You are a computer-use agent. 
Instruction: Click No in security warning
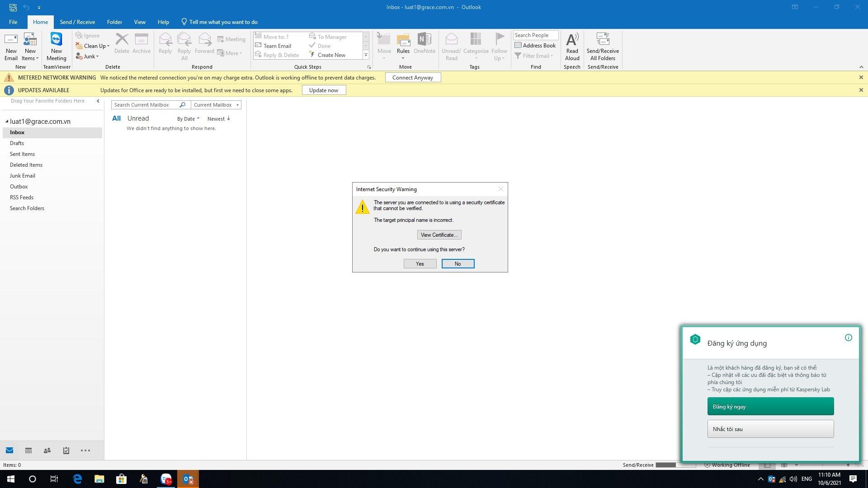point(458,264)
